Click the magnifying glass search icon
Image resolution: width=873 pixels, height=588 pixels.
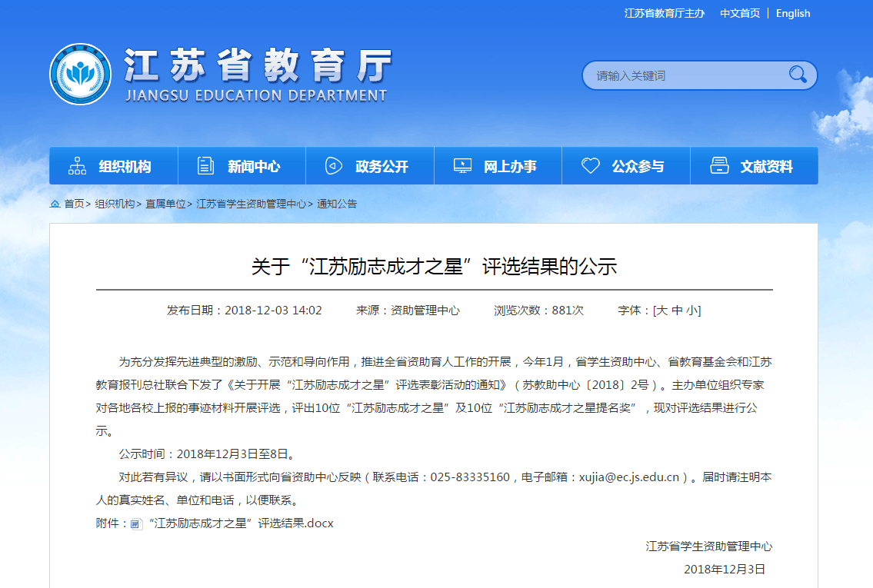tap(797, 75)
